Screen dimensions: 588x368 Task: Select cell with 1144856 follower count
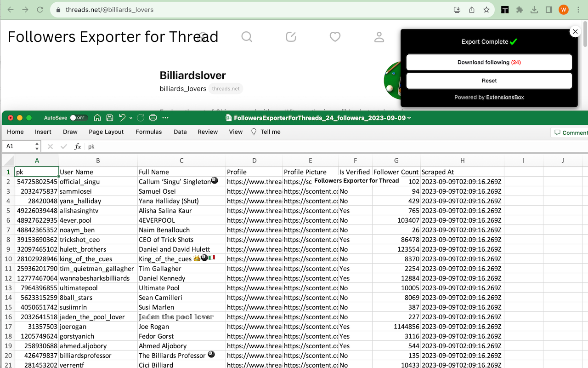pos(396,327)
